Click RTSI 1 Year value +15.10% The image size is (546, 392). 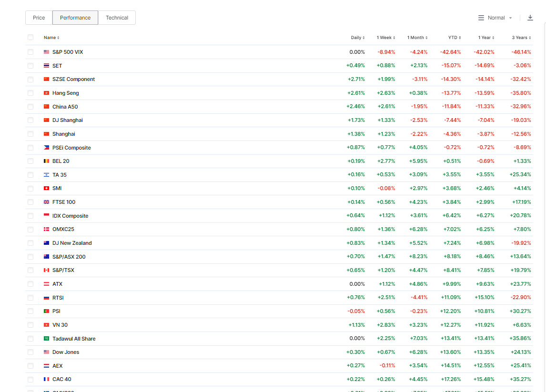coord(485,297)
